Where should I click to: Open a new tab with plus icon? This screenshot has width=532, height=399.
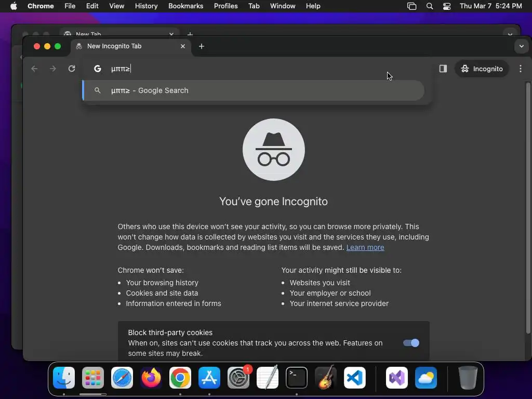(202, 46)
